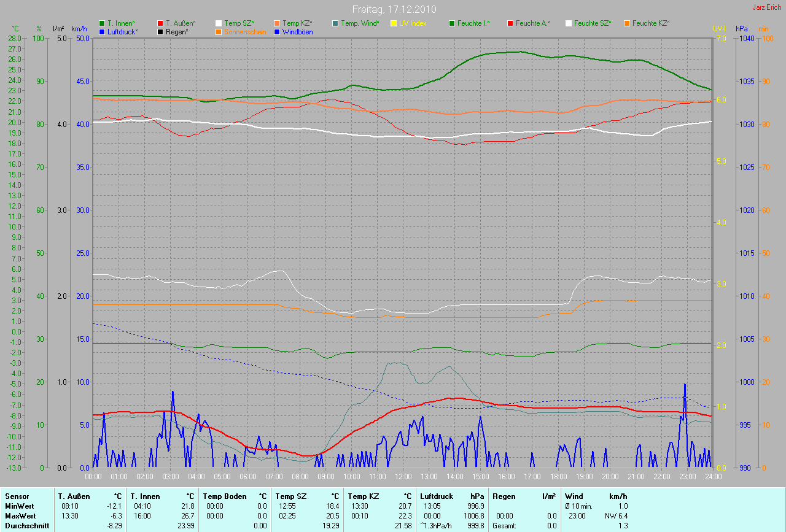Click the orange Sonnenschein legend swatch
Screen dimensions: 786x532
click(x=218, y=31)
